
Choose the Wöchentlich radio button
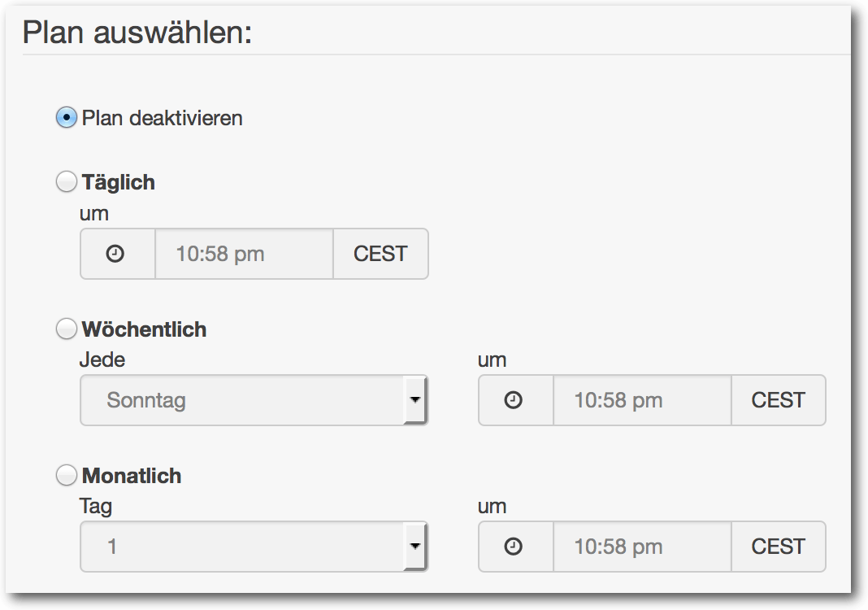(67, 329)
